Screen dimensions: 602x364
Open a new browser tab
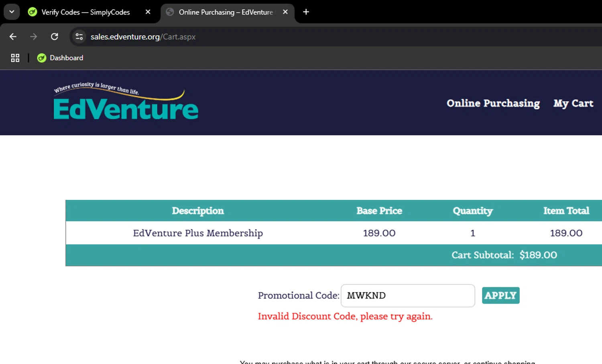pos(306,12)
